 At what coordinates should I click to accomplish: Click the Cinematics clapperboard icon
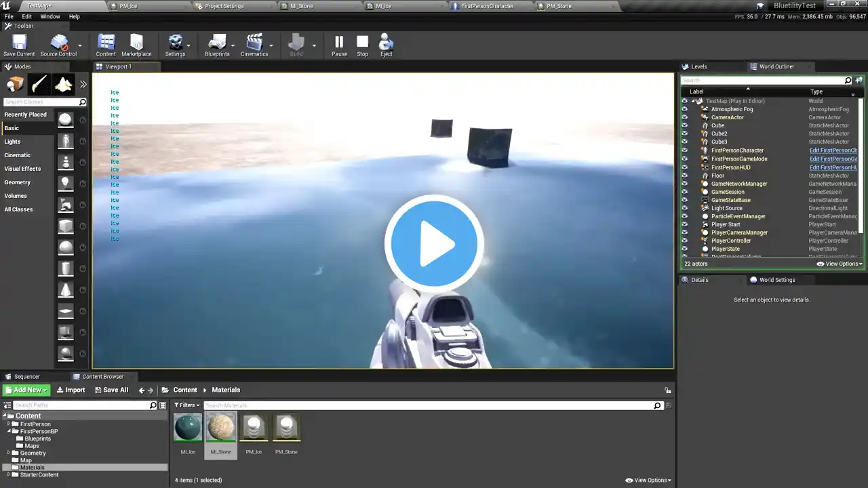tap(254, 45)
